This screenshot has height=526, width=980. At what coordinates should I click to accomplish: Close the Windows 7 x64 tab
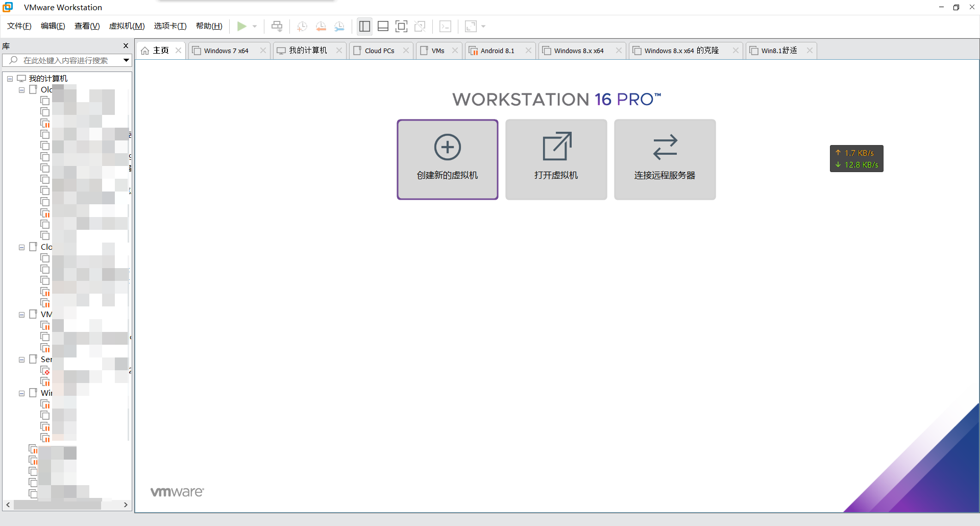(x=263, y=51)
